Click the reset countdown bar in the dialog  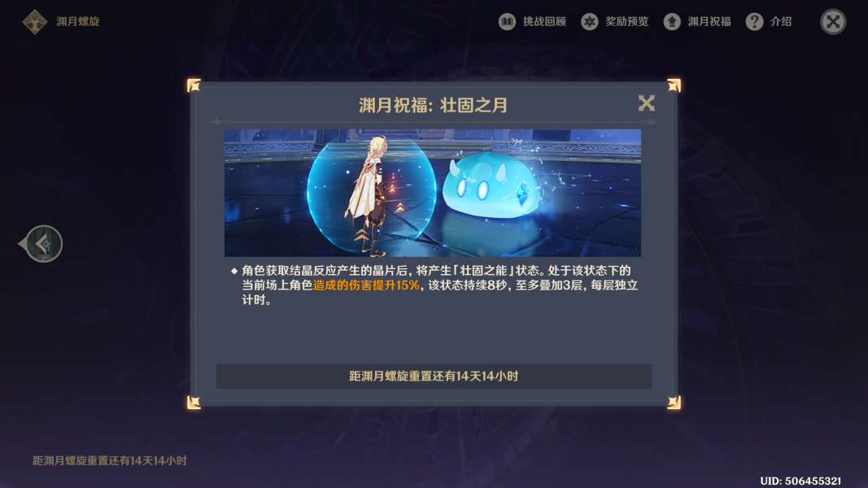[x=434, y=377]
